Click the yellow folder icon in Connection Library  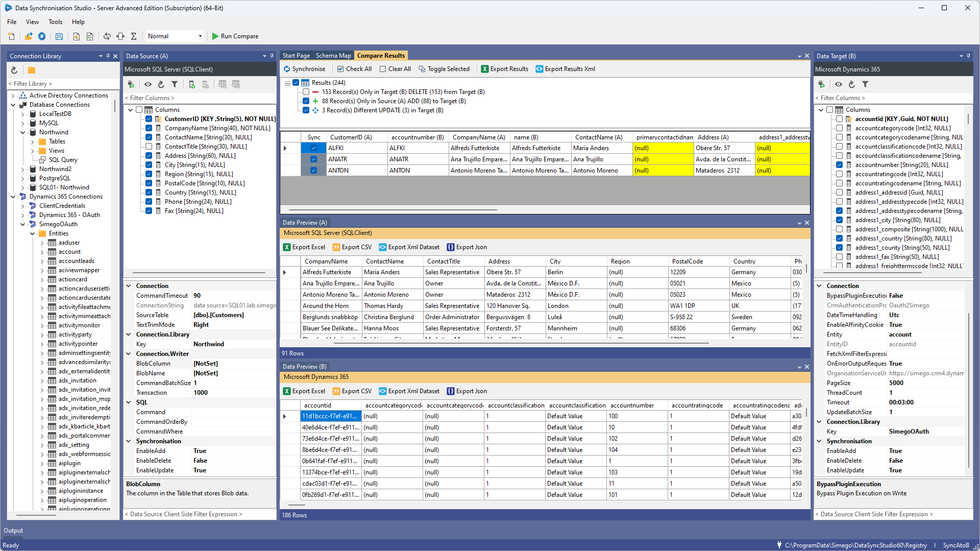32,70
